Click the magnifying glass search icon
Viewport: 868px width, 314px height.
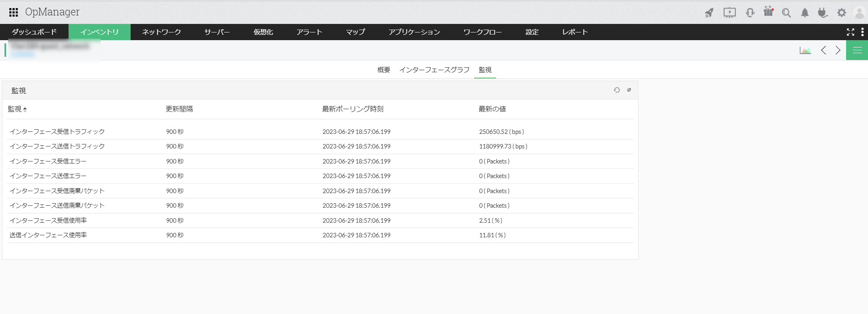click(x=786, y=13)
